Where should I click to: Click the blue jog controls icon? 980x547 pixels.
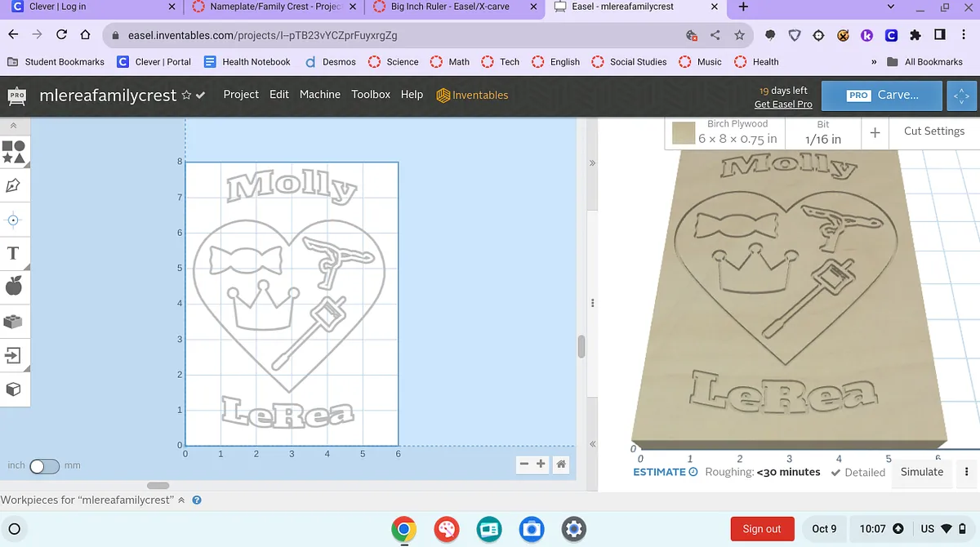[961, 96]
